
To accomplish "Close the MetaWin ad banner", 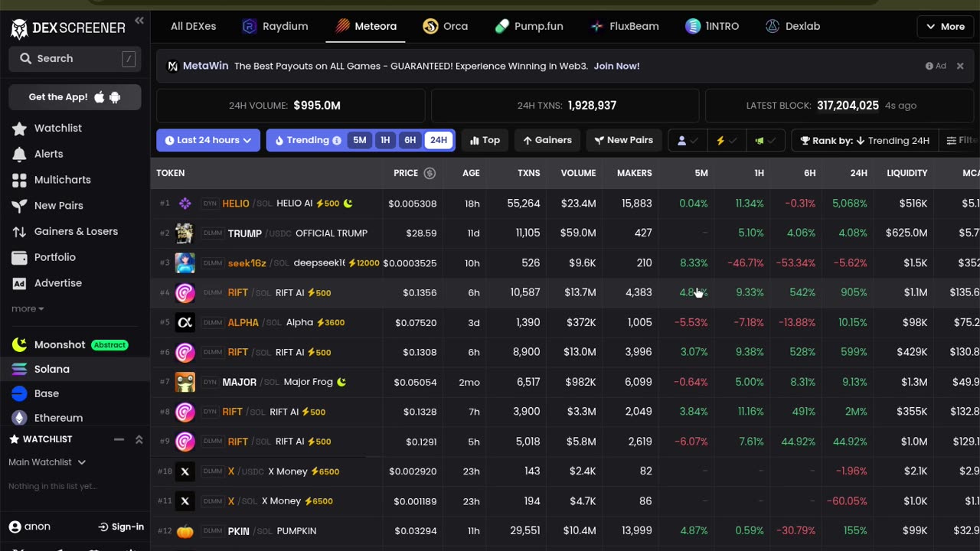I will pos(960,66).
